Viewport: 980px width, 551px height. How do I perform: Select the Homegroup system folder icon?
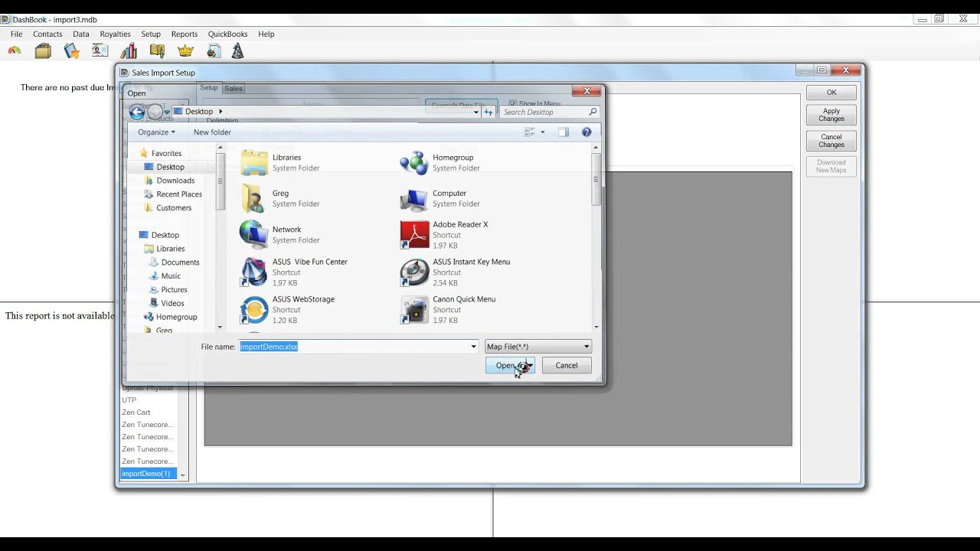[414, 162]
